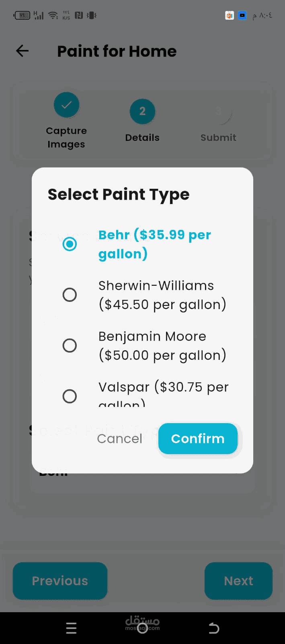The height and width of the screenshot is (644, 285).
Task: Go to the Submit step label
Action: point(218,138)
